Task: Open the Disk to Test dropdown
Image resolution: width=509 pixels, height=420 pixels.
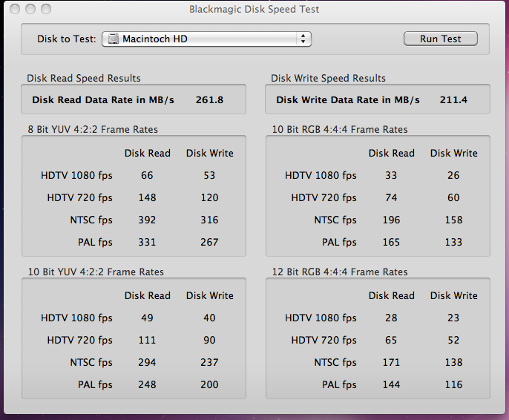Action: [x=206, y=39]
